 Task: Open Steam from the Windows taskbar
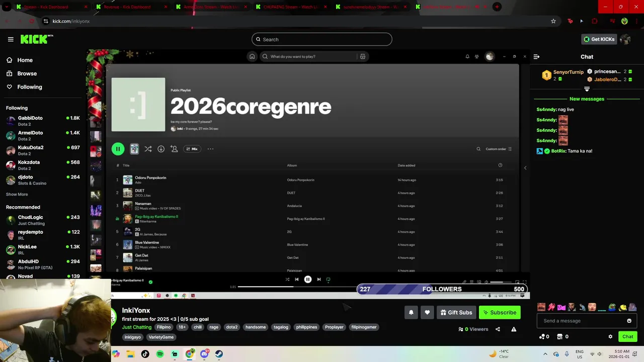pyautogui.click(x=219, y=354)
